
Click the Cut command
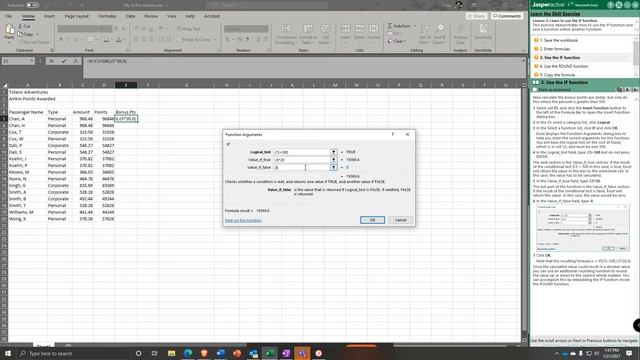[x=24, y=26]
